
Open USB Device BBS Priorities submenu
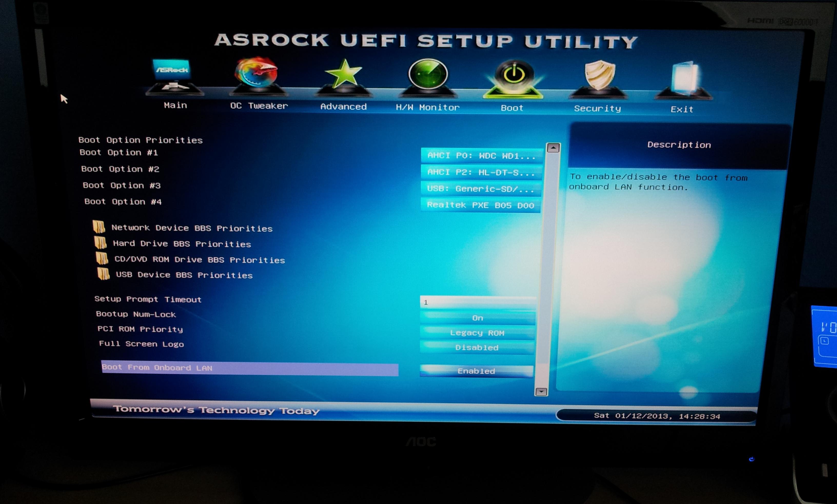click(184, 275)
